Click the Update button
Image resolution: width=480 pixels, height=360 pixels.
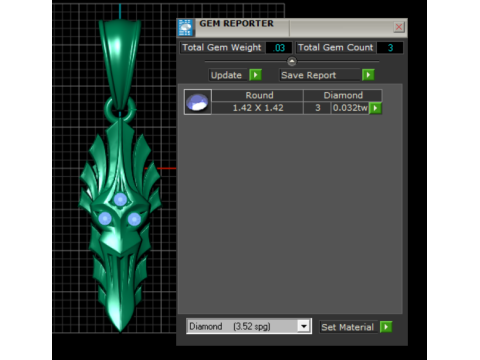click(x=229, y=75)
